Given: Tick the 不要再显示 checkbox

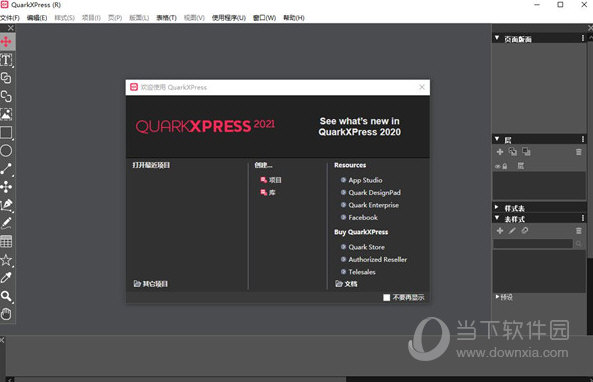Looking at the screenshot, I should (387, 298).
